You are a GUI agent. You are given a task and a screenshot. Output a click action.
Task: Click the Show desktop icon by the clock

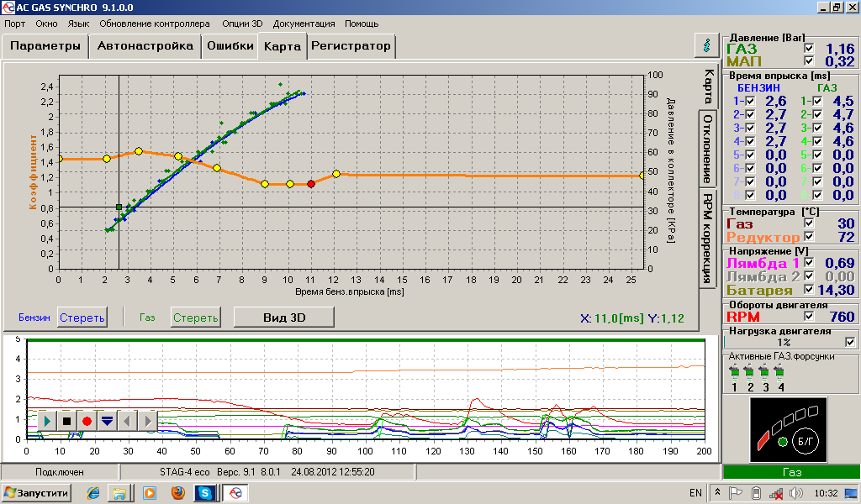pos(851,493)
